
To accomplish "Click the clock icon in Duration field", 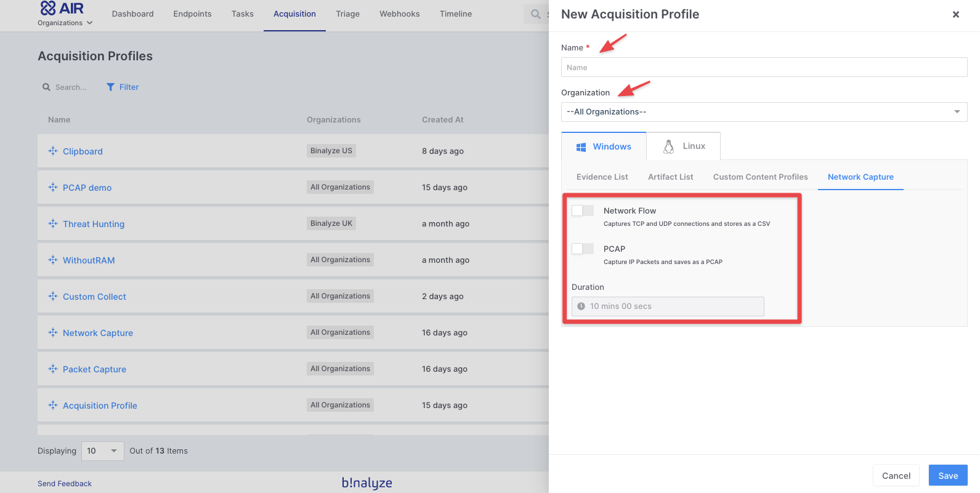I will (x=581, y=307).
